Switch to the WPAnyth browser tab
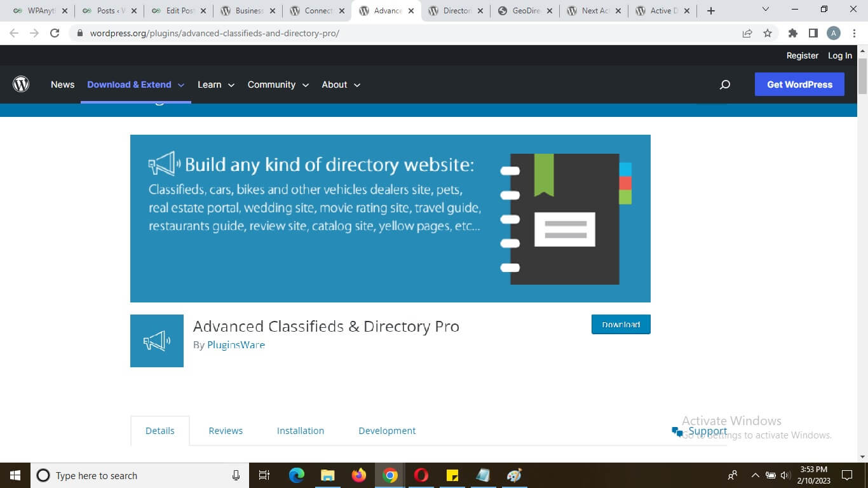The width and height of the screenshot is (868, 488). [x=40, y=11]
